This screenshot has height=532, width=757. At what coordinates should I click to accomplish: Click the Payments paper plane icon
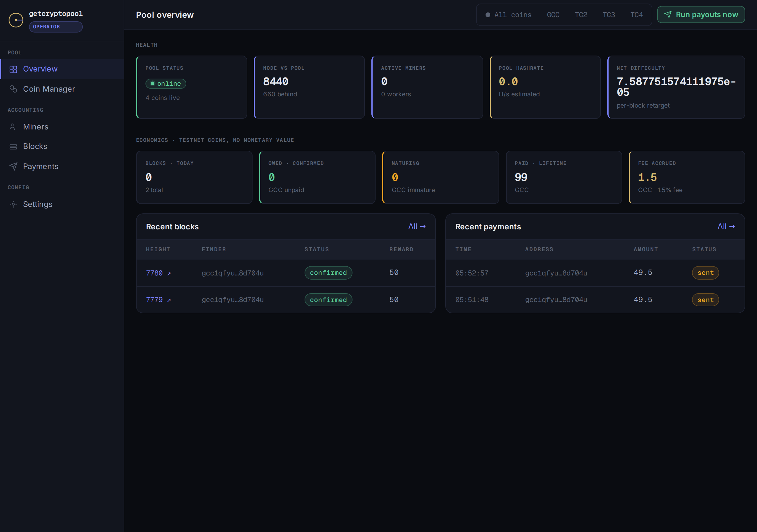[13, 166]
